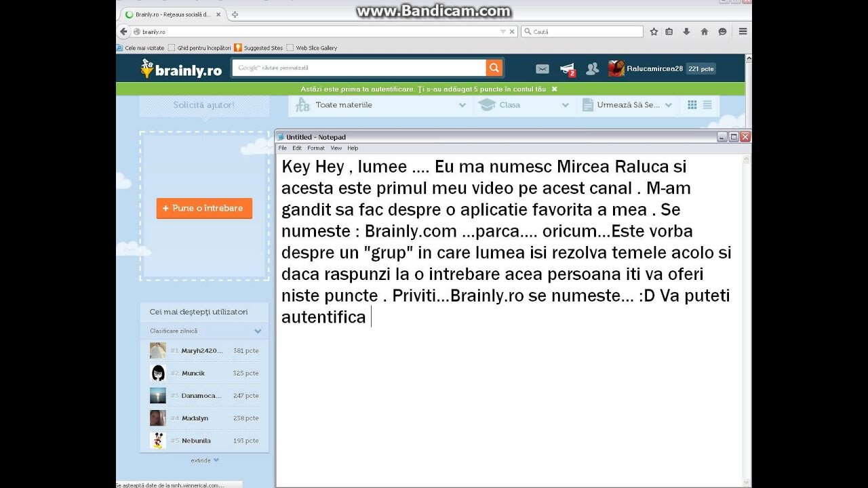Expand the Urmează Să Se... filter dropdown
868x488 pixels.
tap(627, 105)
